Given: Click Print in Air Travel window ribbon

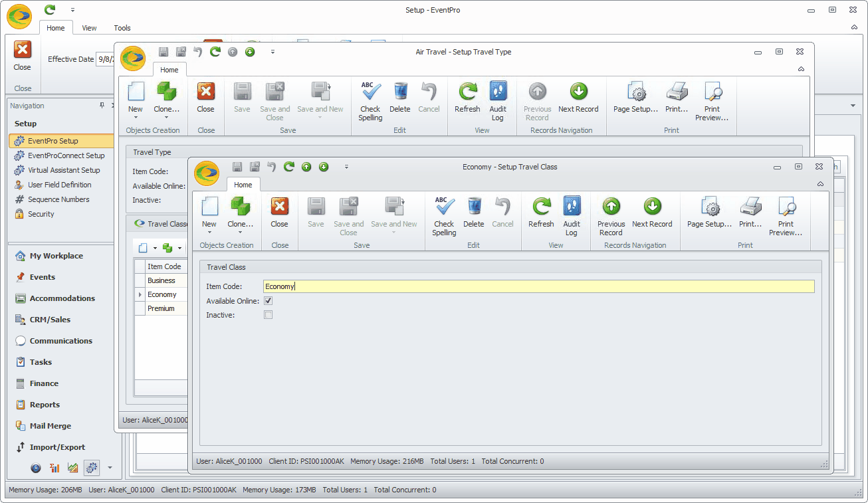Looking at the screenshot, I should pos(677,97).
